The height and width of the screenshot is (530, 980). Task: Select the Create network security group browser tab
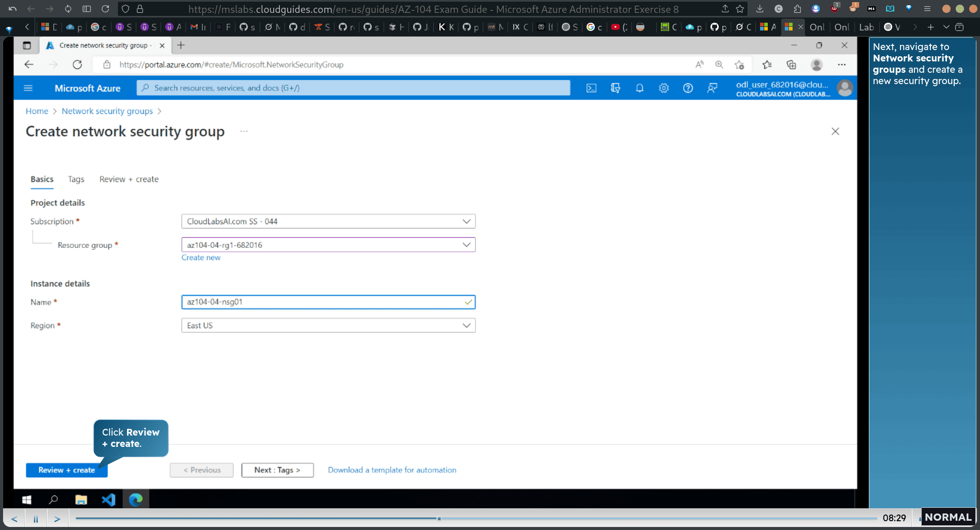(x=105, y=45)
